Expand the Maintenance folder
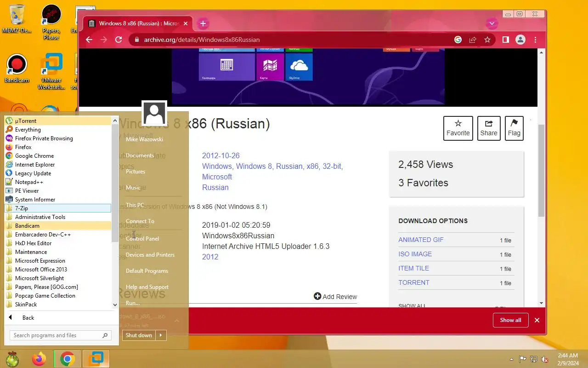This screenshot has width=588, height=368. click(58, 252)
